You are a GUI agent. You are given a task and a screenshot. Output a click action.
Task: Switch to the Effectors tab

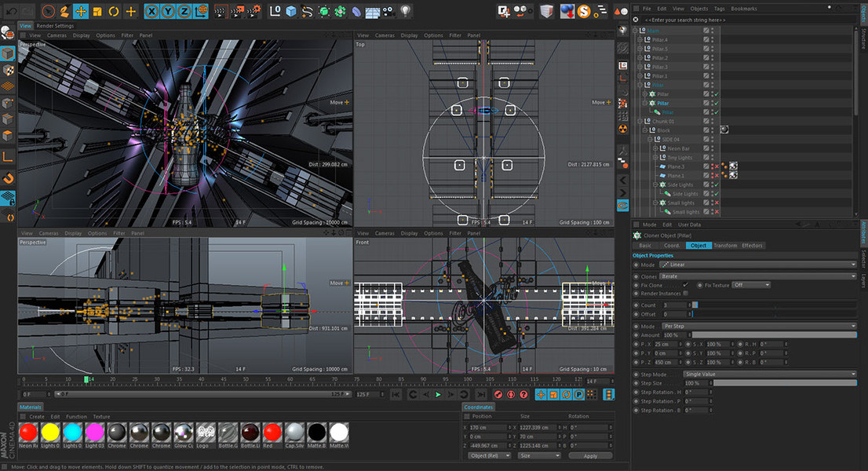pos(752,246)
